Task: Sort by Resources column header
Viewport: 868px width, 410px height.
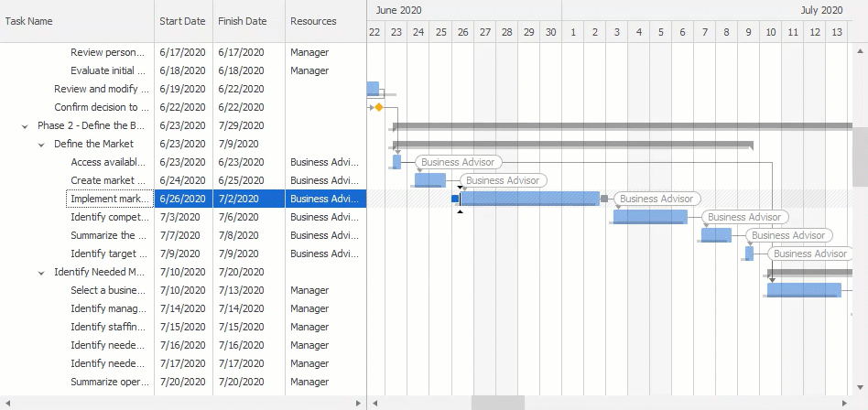Action: 326,21
